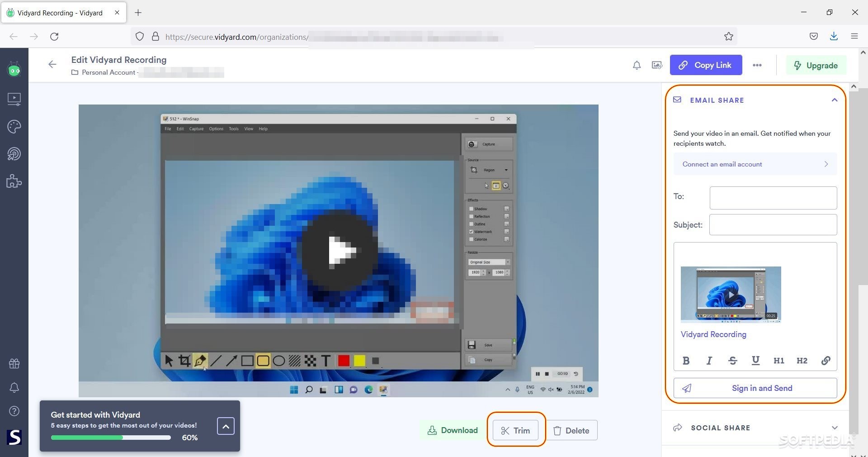Apply italic formatting in email editor

709,361
